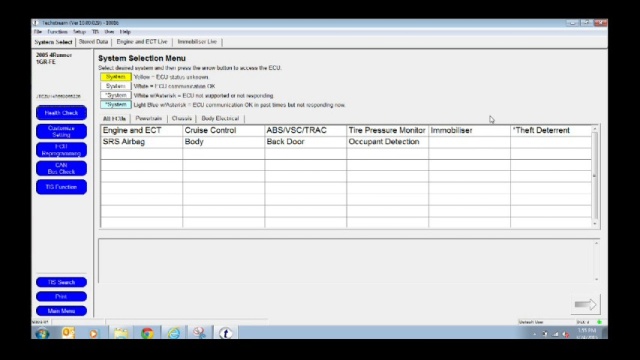This screenshot has width=640, height=360.
Task: Click the Techstream taskbar icon
Action: point(226,333)
